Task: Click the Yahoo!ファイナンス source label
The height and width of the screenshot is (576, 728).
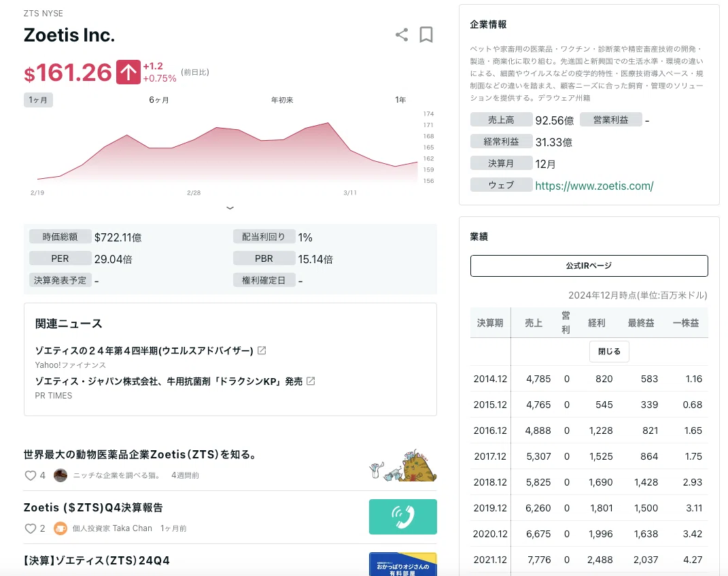Action: (71, 365)
